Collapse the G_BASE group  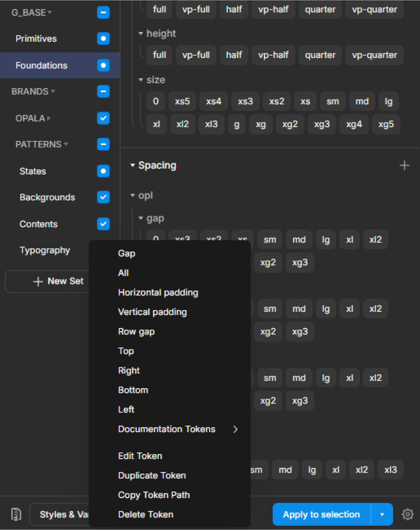tap(50, 13)
